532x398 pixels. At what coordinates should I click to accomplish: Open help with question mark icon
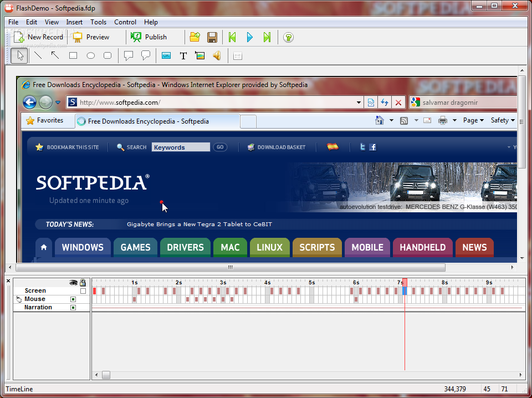[288, 37]
